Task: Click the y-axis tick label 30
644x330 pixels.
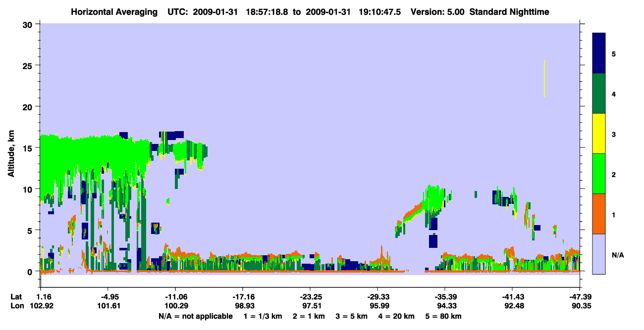Action: coord(28,24)
